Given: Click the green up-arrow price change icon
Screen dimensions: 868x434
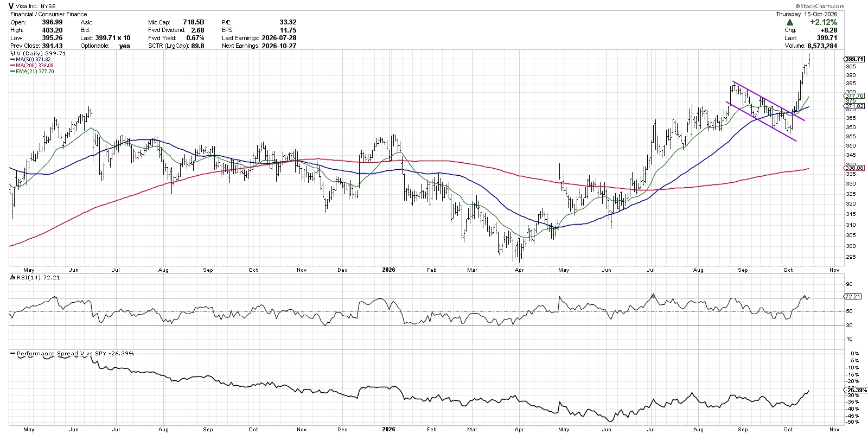Looking at the screenshot, I should tap(790, 22).
